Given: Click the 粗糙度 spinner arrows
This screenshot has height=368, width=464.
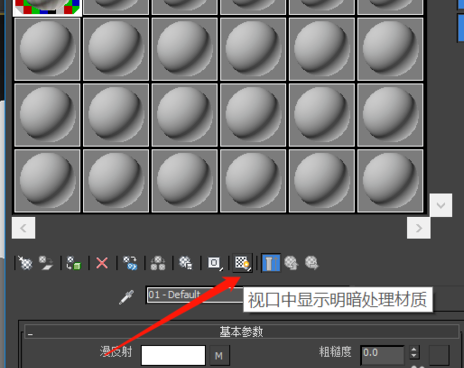Looking at the screenshot, I should pyautogui.click(x=414, y=353).
